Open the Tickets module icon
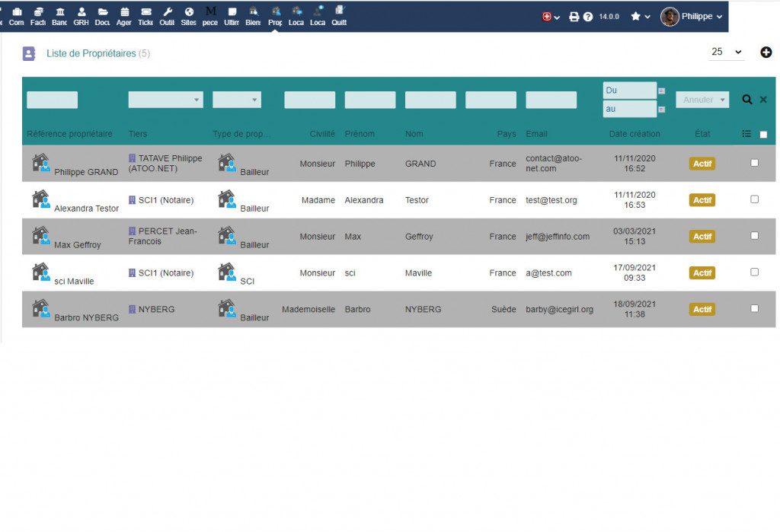The height and width of the screenshot is (532, 780). coord(145,16)
